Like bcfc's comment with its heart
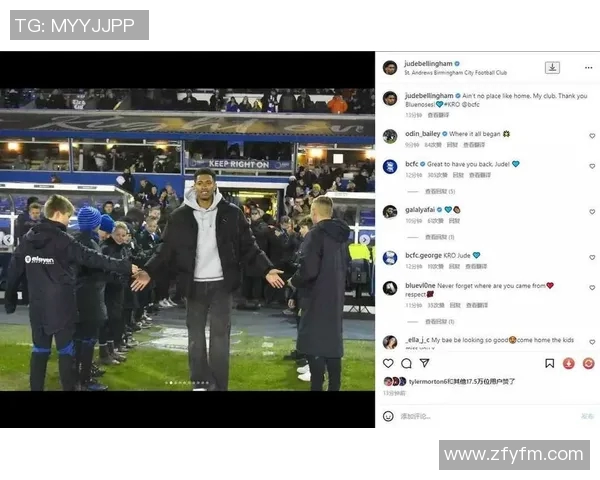The height and width of the screenshot is (480, 600). coord(592,166)
